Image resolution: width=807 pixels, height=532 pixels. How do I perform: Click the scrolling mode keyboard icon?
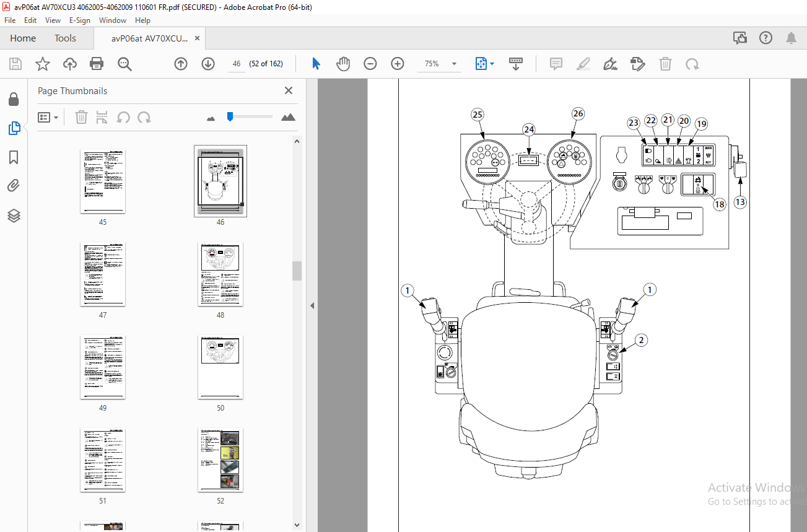tap(516, 64)
